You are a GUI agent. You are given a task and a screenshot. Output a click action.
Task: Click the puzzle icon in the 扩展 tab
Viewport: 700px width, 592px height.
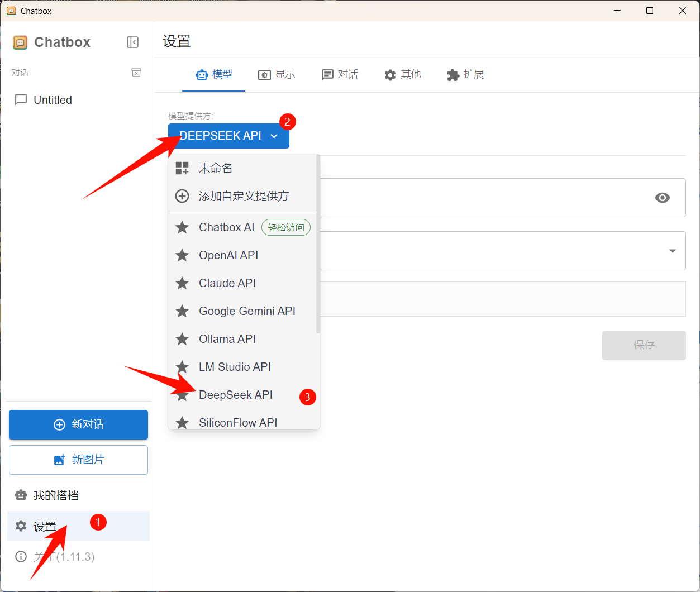point(453,75)
